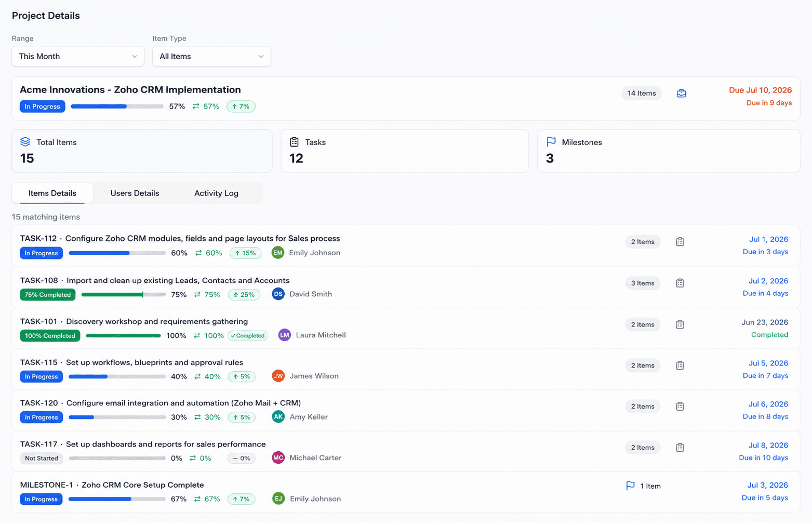Viewport: 812px width, 523px height.
Task: Click the Milestones summary card showing 3
Action: pos(669,151)
